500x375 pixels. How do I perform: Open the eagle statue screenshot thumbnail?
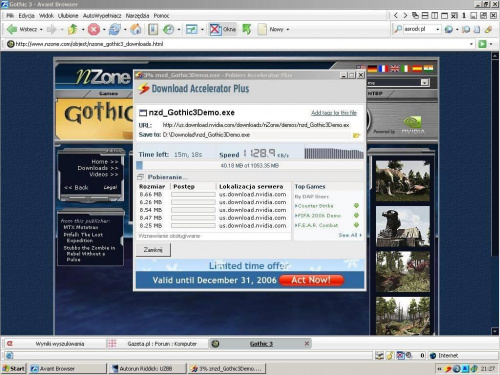(403, 226)
